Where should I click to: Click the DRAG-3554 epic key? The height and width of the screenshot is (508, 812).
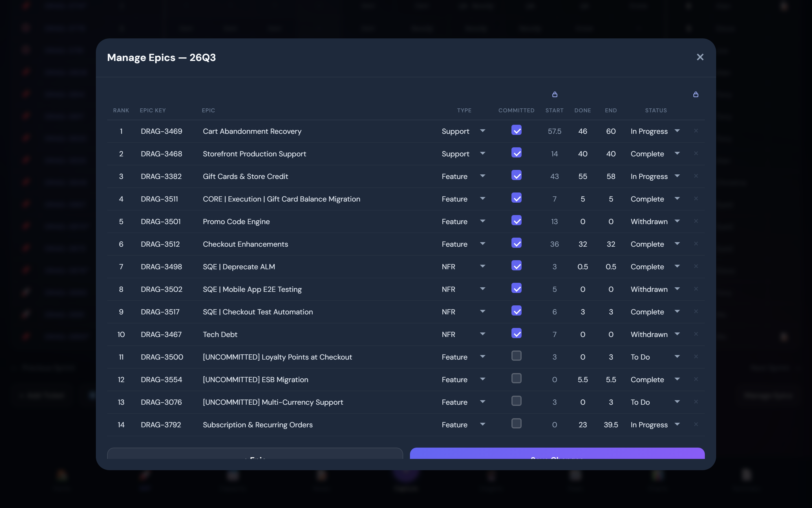coord(161,380)
